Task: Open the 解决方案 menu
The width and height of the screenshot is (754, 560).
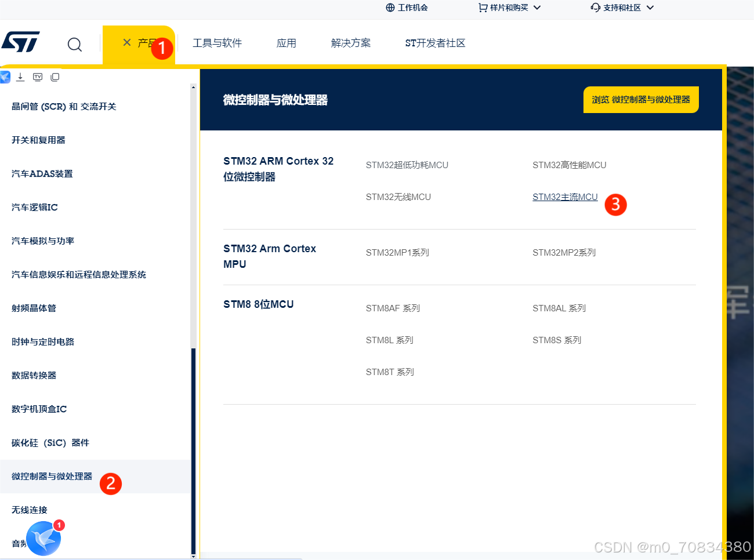Action: pyautogui.click(x=351, y=43)
